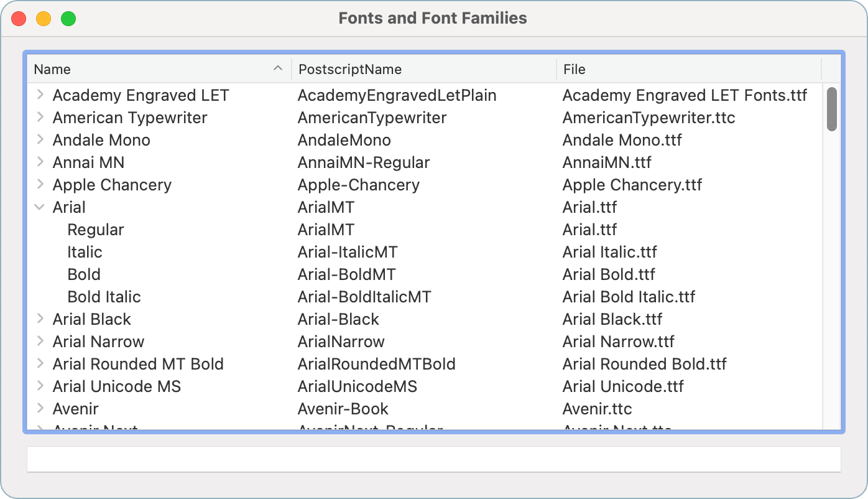
Task: Click the Arial Bold.ttf file cell
Action: tap(609, 274)
